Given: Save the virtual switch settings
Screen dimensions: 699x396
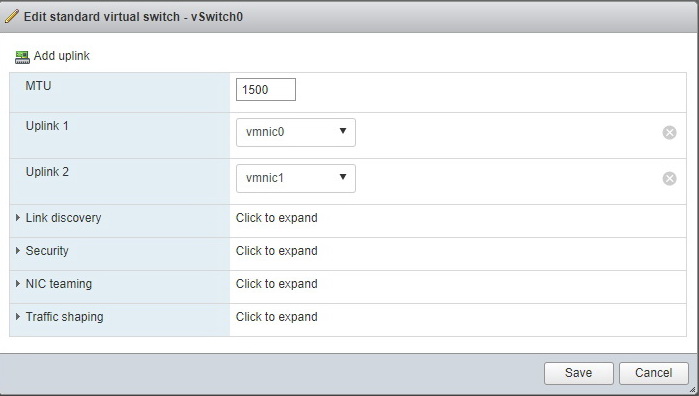Looking at the screenshot, I should coord(579,373).
